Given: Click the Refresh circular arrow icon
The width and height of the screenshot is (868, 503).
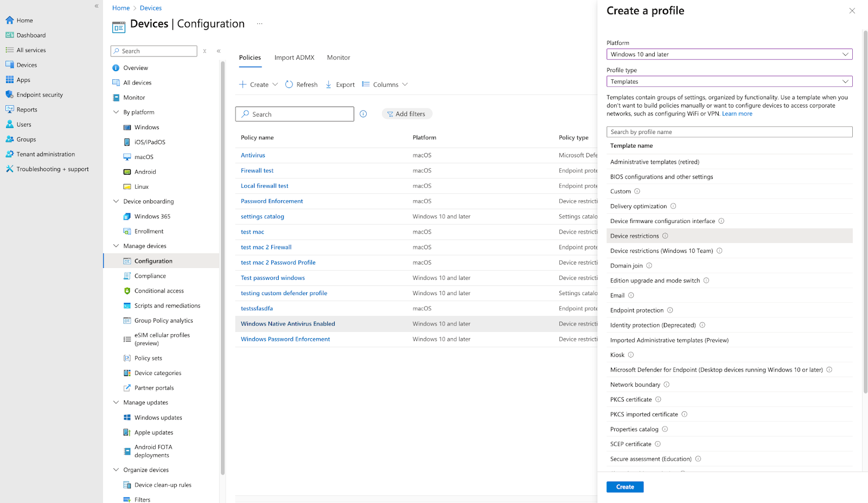Looking at the screenshot, I should click(289, 85).
